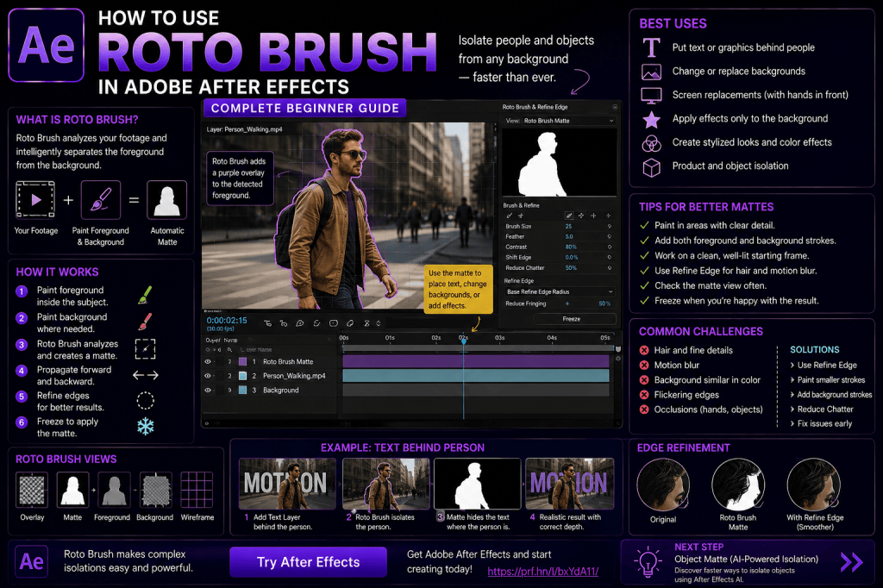This screenshot has height=588, width=883.
Task: Click the Freeze button in Roto Brush panel
Action: (x=574, y=319)
